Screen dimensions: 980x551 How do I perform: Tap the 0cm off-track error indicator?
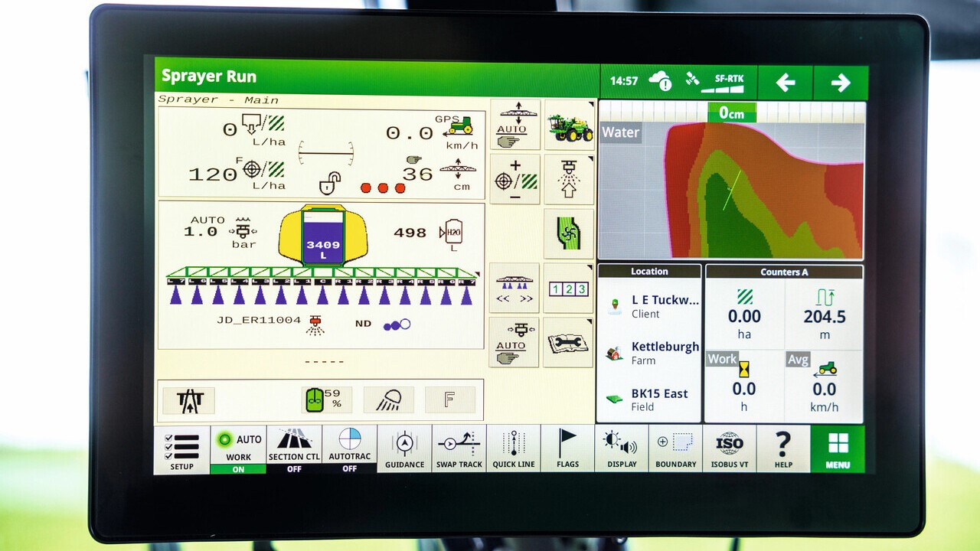click(731, 112)
